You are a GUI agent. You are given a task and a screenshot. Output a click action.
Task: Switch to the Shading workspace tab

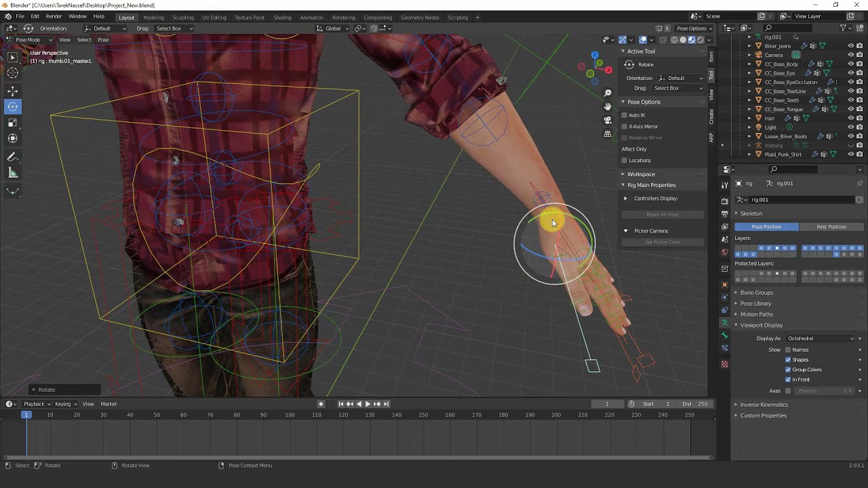point(282,17)
